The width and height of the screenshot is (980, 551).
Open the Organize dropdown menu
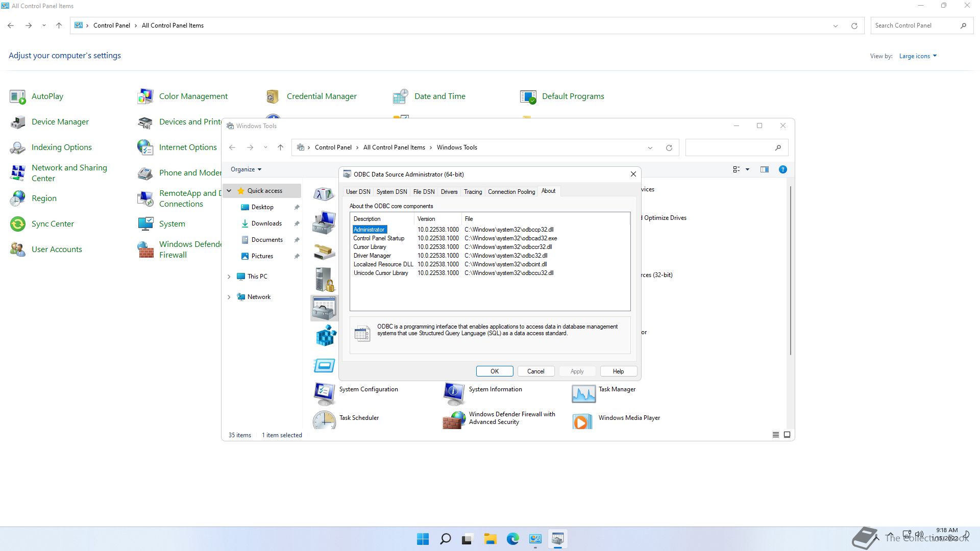pyautogui.click(x=246, y=169)
